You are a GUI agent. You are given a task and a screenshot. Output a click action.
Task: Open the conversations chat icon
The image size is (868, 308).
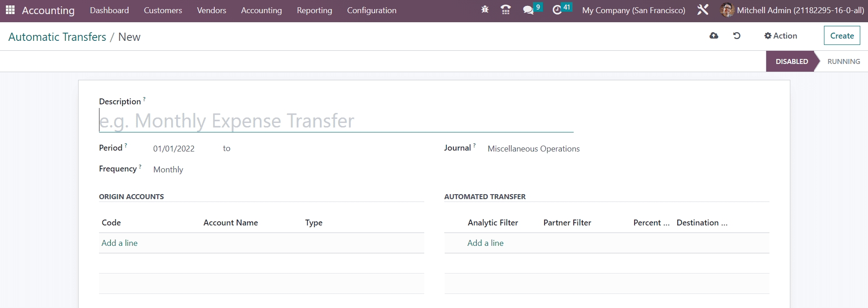click(528, 10)
